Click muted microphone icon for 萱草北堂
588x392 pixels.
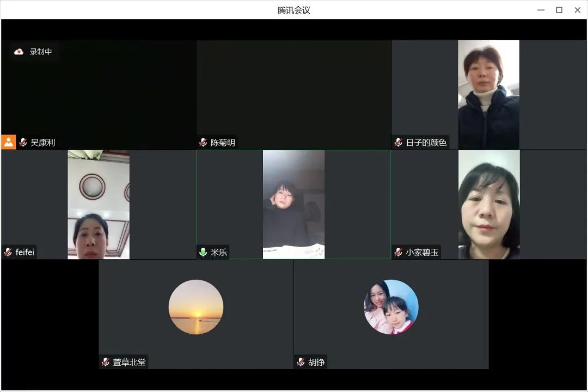pos(106,362)
